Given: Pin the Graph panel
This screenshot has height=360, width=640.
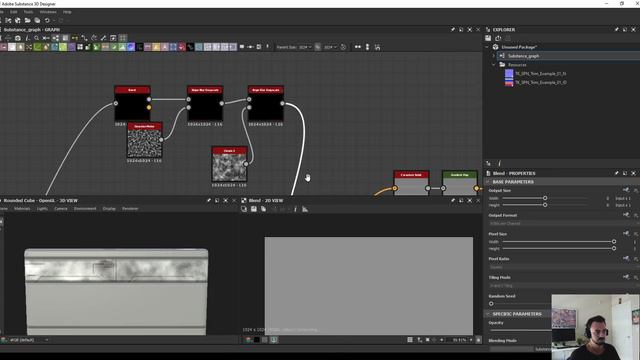Looking at the screenshot, I should click(x=453, y=29).
